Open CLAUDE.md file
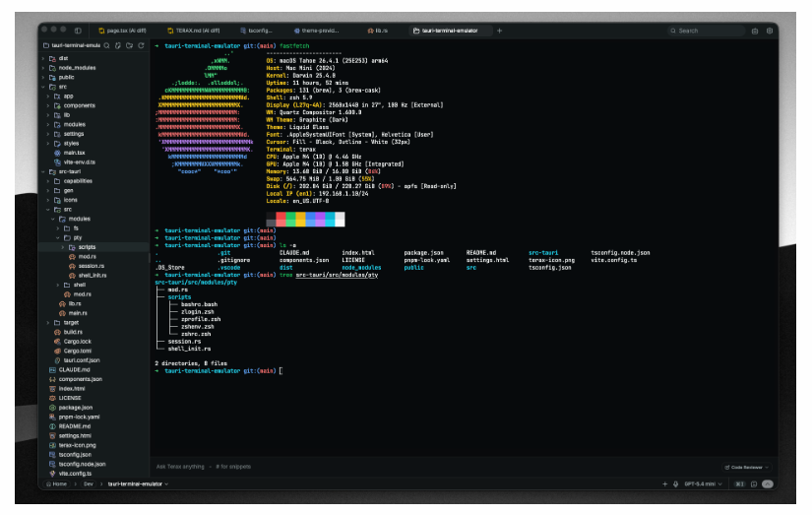This screenshot has width=812, height=515. (70, 370)
